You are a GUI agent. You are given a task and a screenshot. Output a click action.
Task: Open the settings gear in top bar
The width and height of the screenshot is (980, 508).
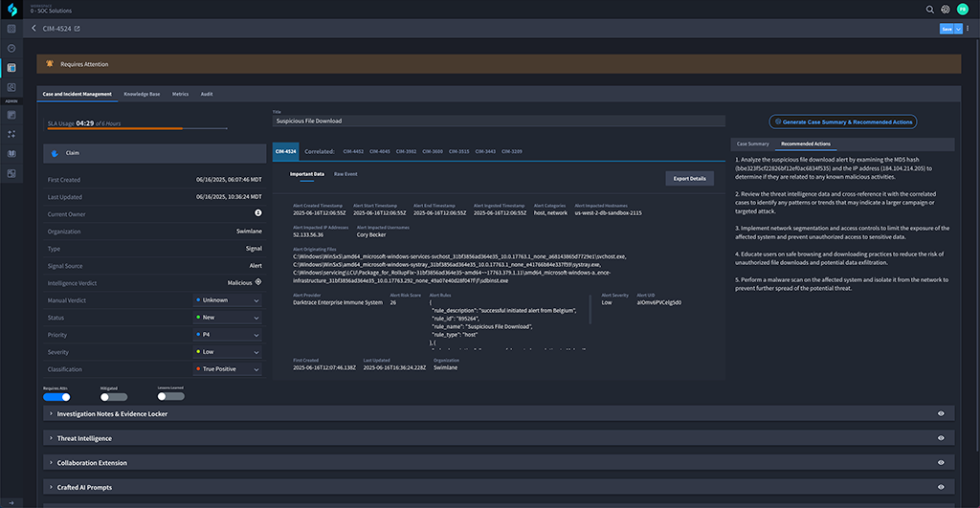click(x=945, y=10)
